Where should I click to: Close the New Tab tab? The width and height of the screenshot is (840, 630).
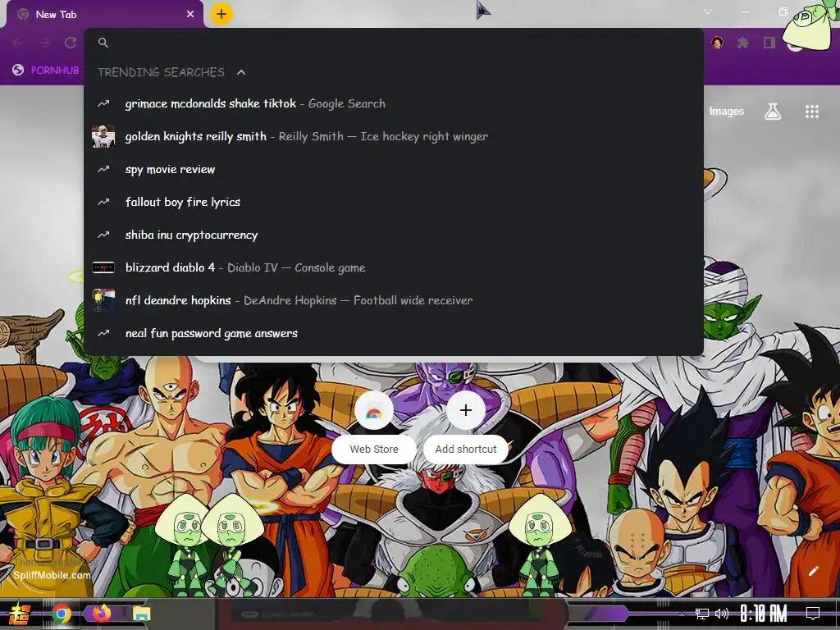coord(190,15)
